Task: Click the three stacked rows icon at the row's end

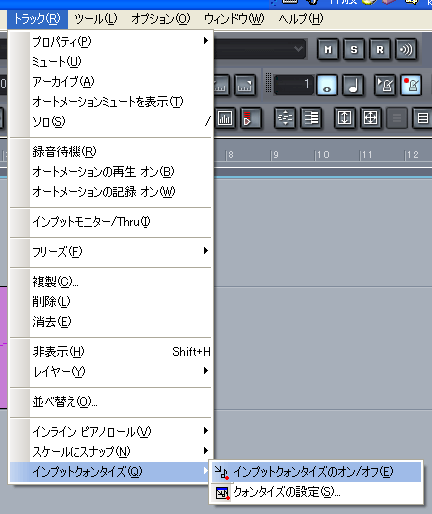Action: (422, 118)
